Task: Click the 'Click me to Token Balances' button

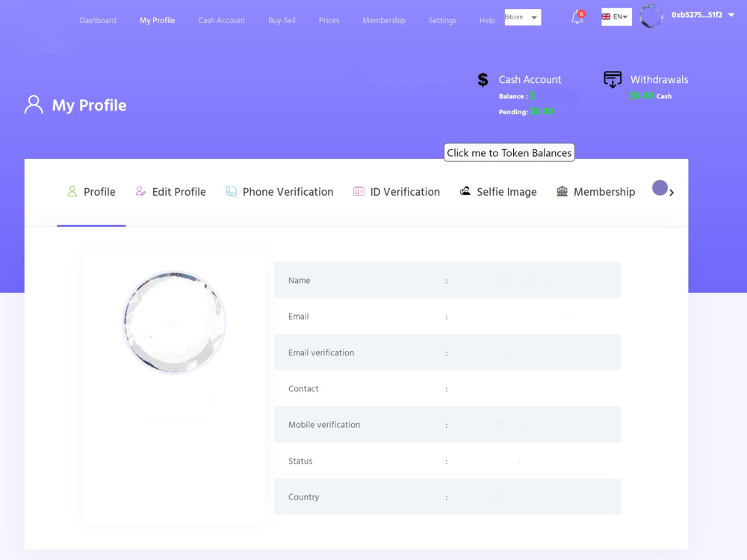Action: pos(509,152)
